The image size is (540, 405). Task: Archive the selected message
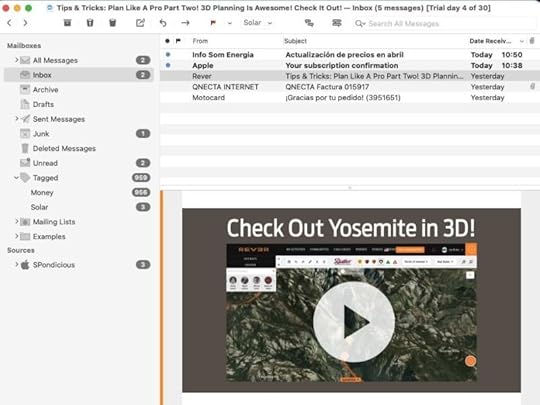pos(68,23)
